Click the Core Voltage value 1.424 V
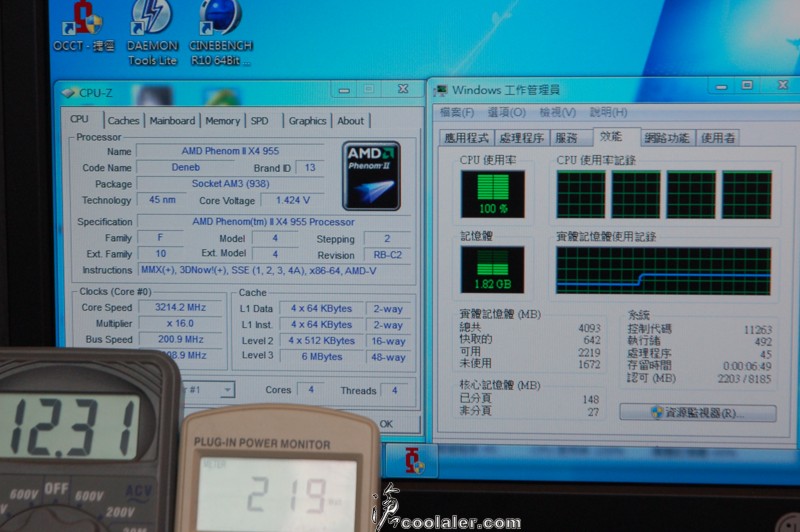 293,200
